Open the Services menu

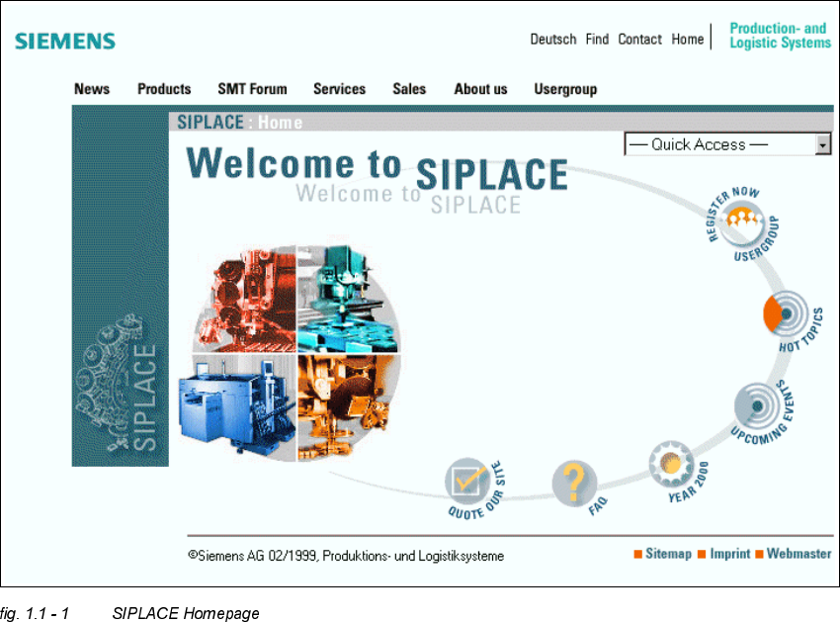pos(340,89)
